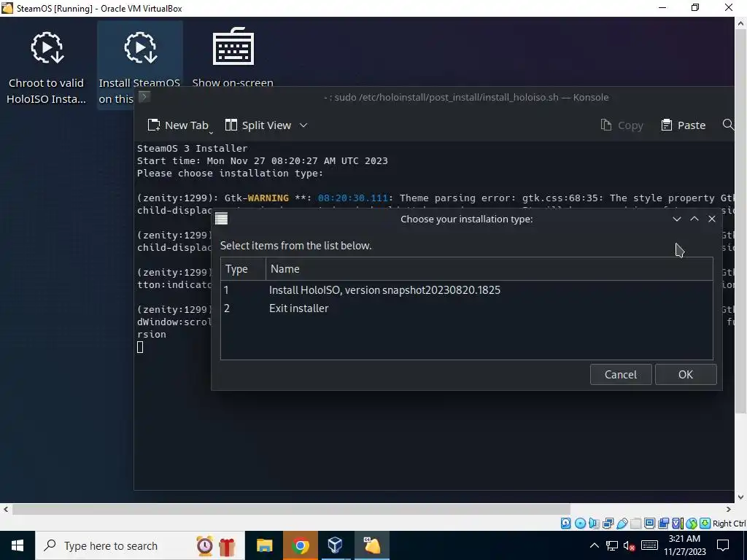
Task: Open the Windows notification center
Action: tap(723, 545)
